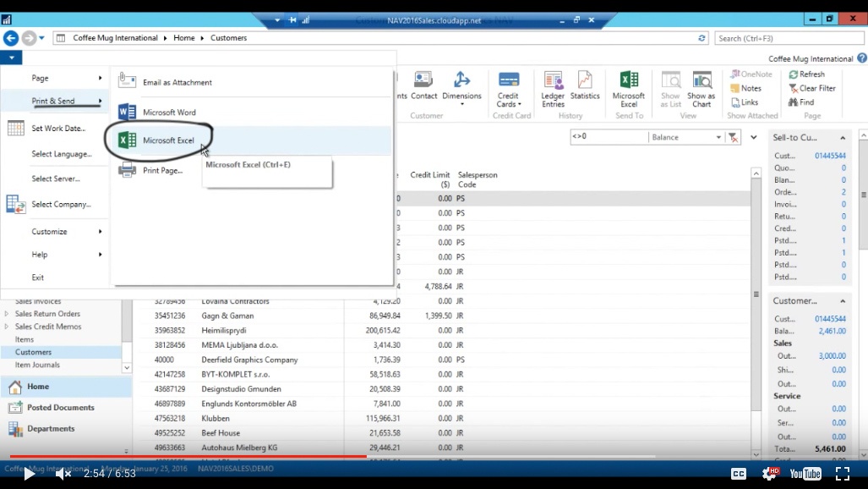Collapse the Sell-to Customer FactBox
This screenshot has height=489, width=868.
click(843, 138)
